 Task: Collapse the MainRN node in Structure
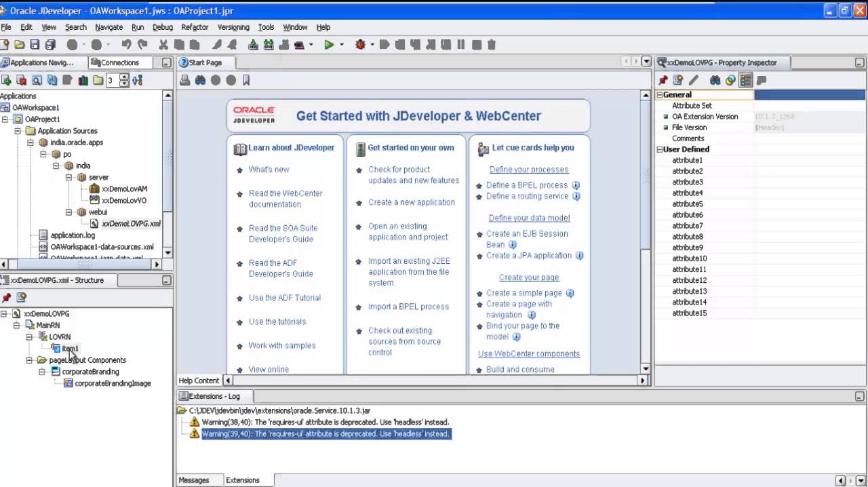coord(16,326)
